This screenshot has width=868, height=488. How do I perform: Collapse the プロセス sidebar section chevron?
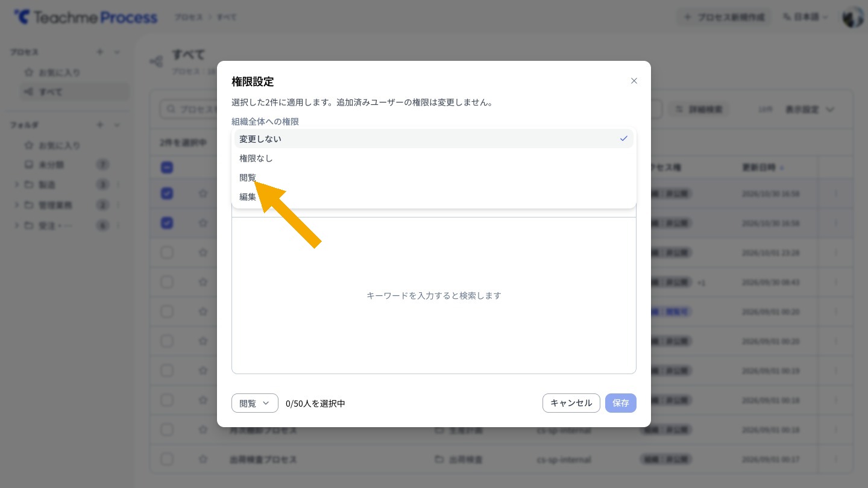117,52
